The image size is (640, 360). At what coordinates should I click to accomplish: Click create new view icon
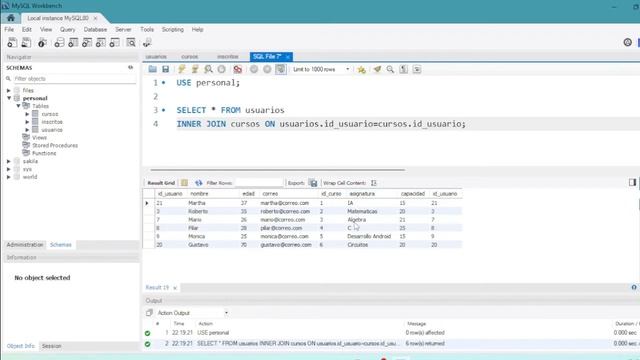87,42
